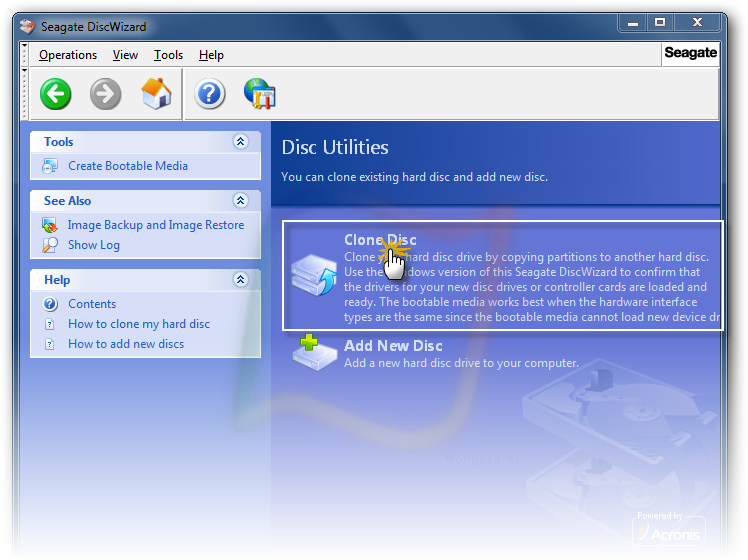Maximize the DiscWizard window

660,22
